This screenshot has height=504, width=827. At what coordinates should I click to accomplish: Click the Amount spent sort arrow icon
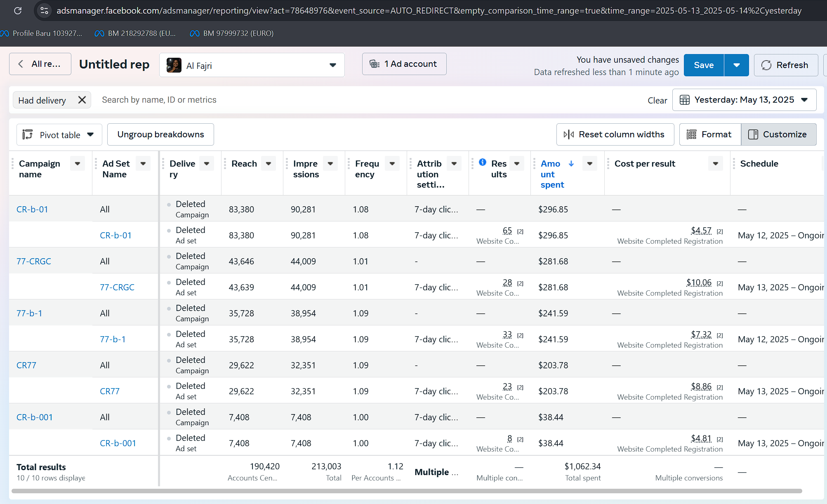pyautogui.click(x=571, y=164)
